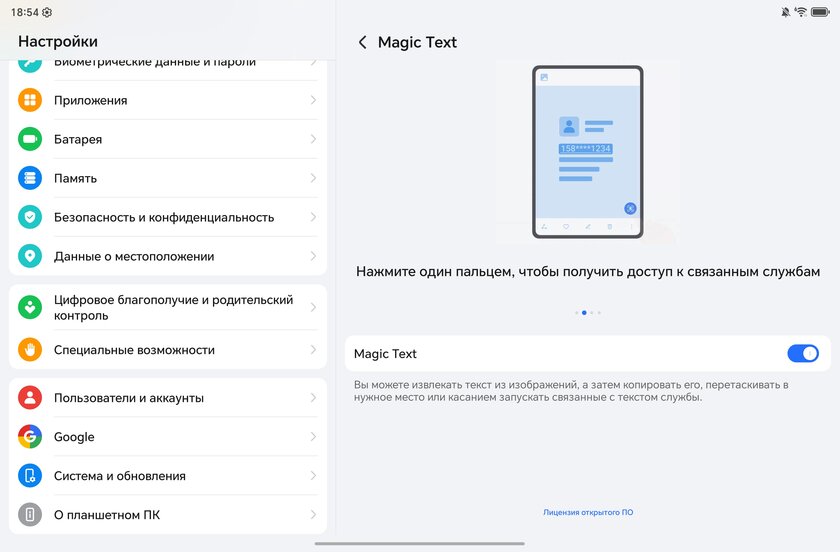Viewport: 840px width, 552px height.
Task: Open the Google settings item
Action: pos(168,437)
